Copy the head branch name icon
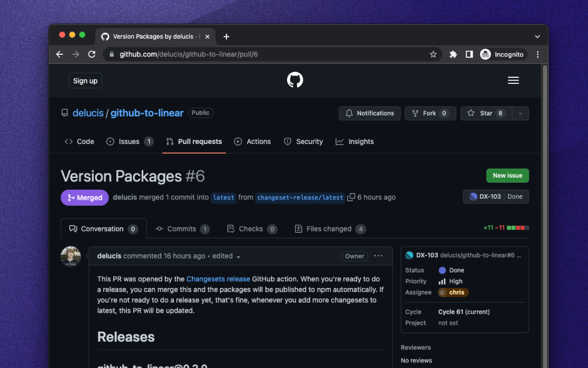The height and width of the screenshot is (368, 588). point(351,197)
